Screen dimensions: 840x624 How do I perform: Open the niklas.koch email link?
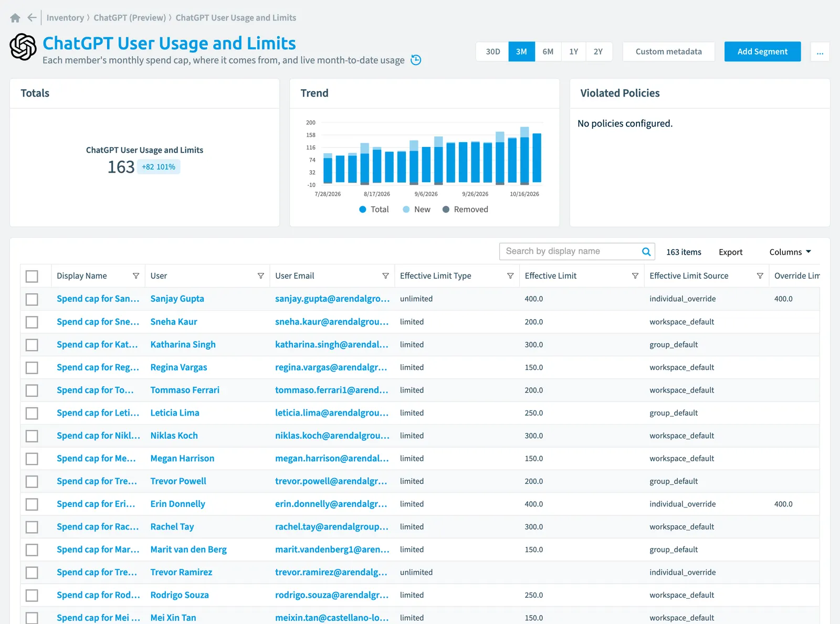pos(332,436)
